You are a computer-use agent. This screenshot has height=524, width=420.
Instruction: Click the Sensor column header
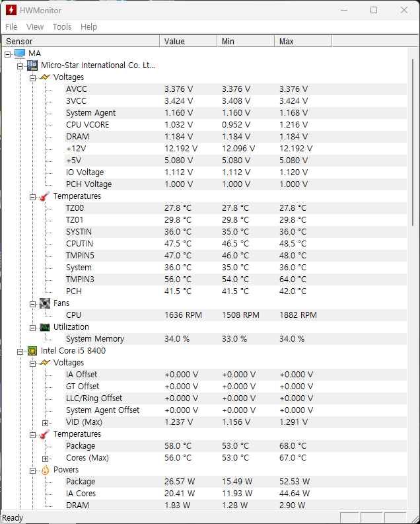click(81, 41)
